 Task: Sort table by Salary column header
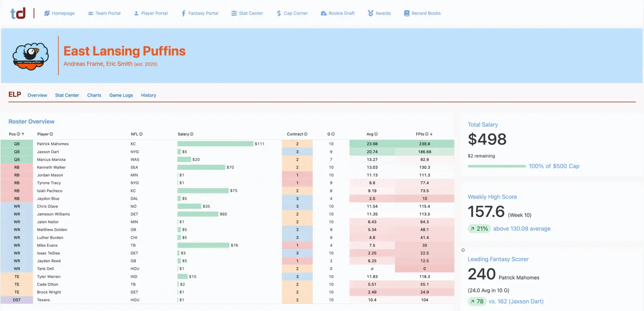click(183, 134)
